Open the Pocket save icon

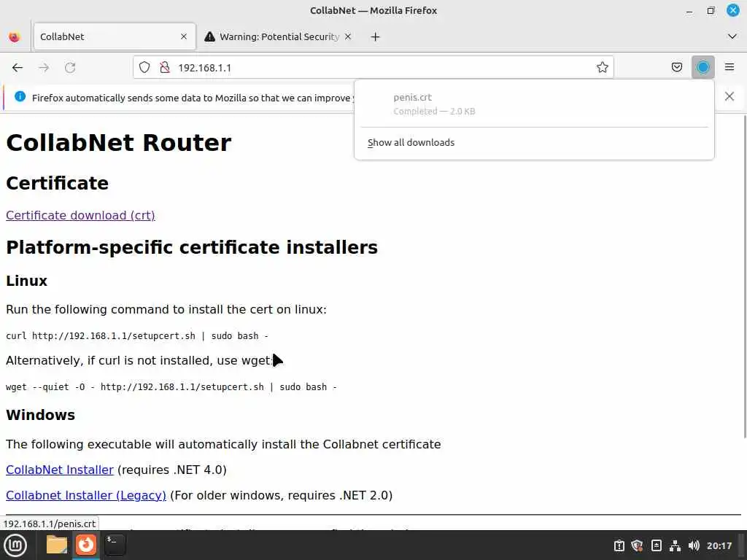point(676,67)
